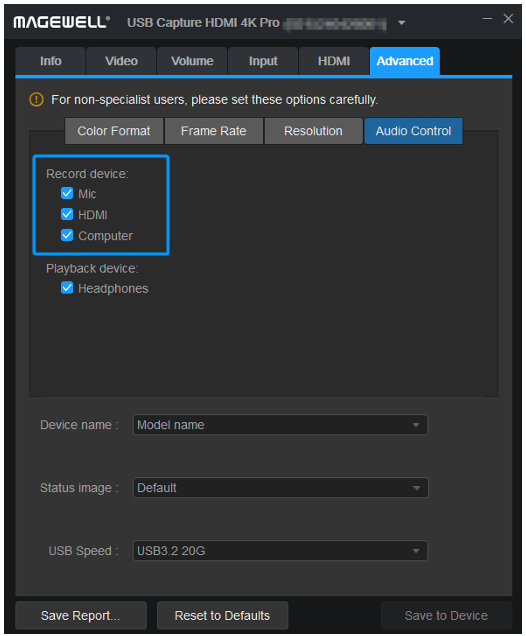Switch to the Video tab
The image size is (526, 636).
tap(121, 61)
